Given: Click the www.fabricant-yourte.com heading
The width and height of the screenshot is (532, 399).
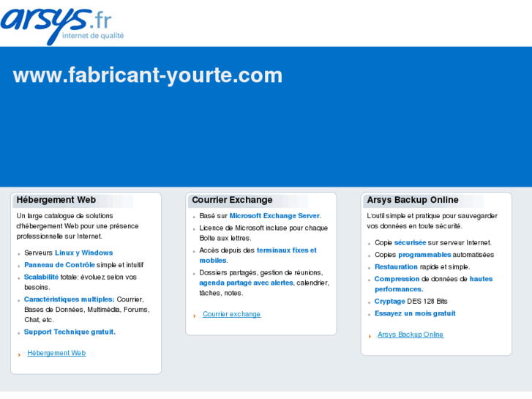Looking at the screenshot, I should click(x=148, y=75).
